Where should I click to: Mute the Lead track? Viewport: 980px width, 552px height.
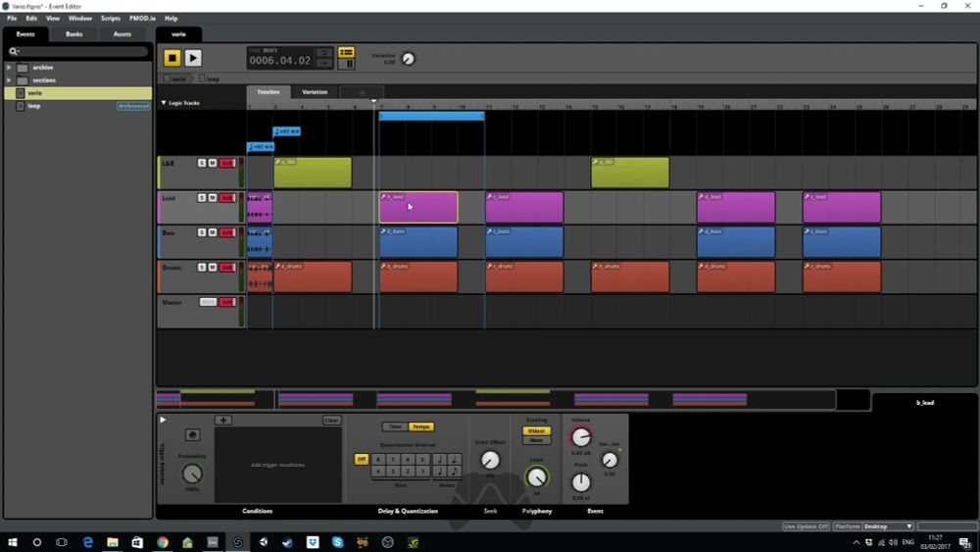tap(213, 197)
